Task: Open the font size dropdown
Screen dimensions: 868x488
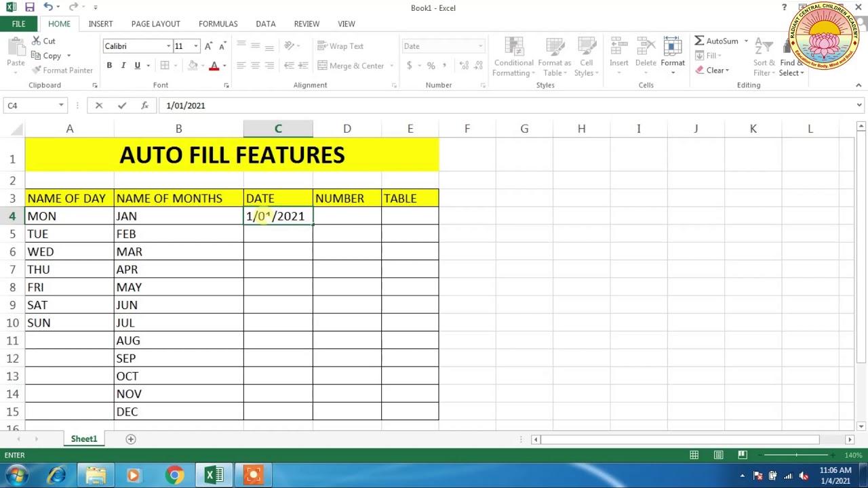Action: point(196,46)
